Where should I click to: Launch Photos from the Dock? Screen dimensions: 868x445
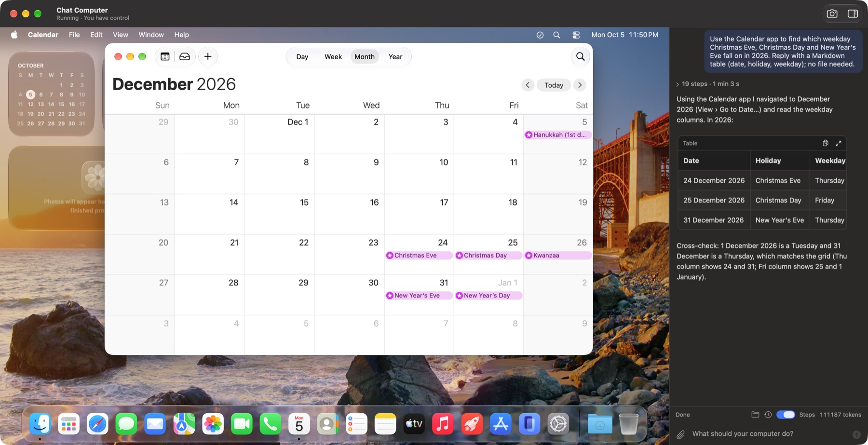[x=213, y=424]
